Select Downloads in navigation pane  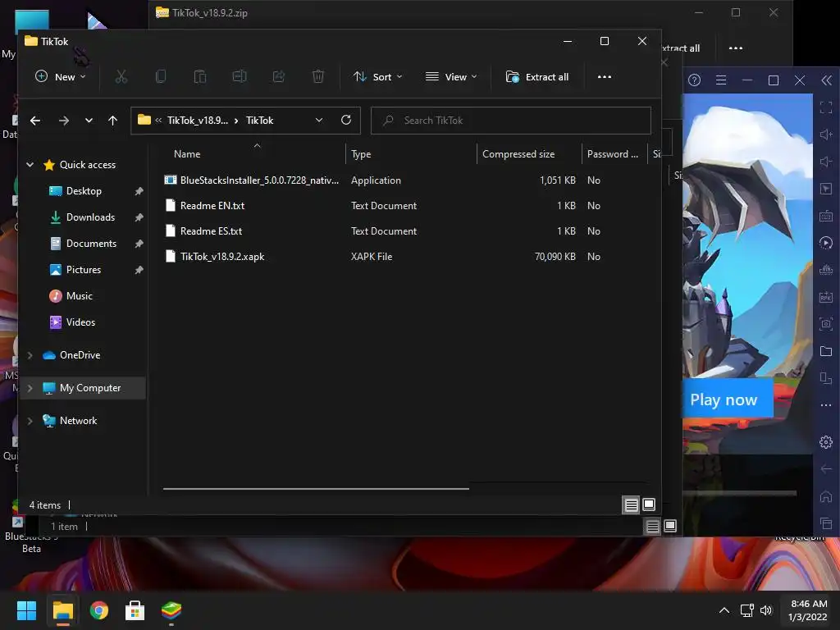90,217
